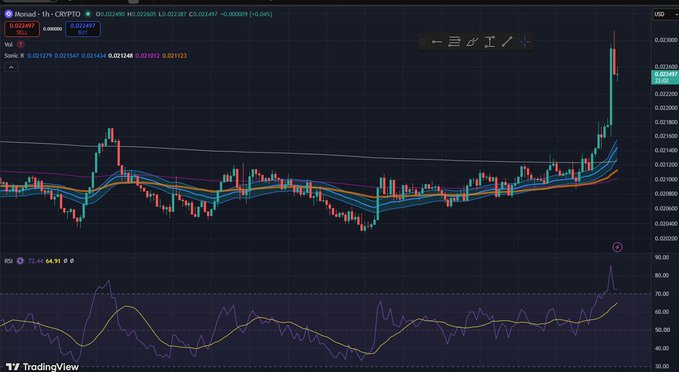Click the green market status dot

pyautogui.click(x=88, y=14)
